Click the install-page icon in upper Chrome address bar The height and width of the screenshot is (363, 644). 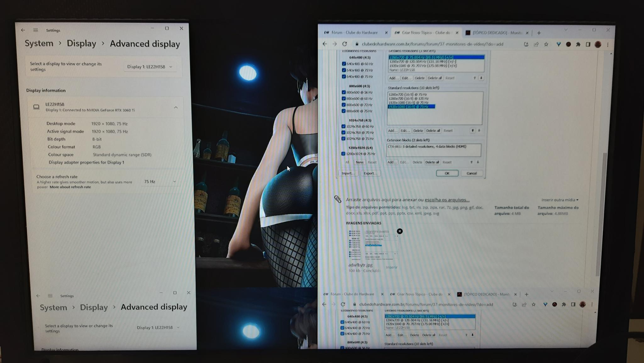(526, 44)
